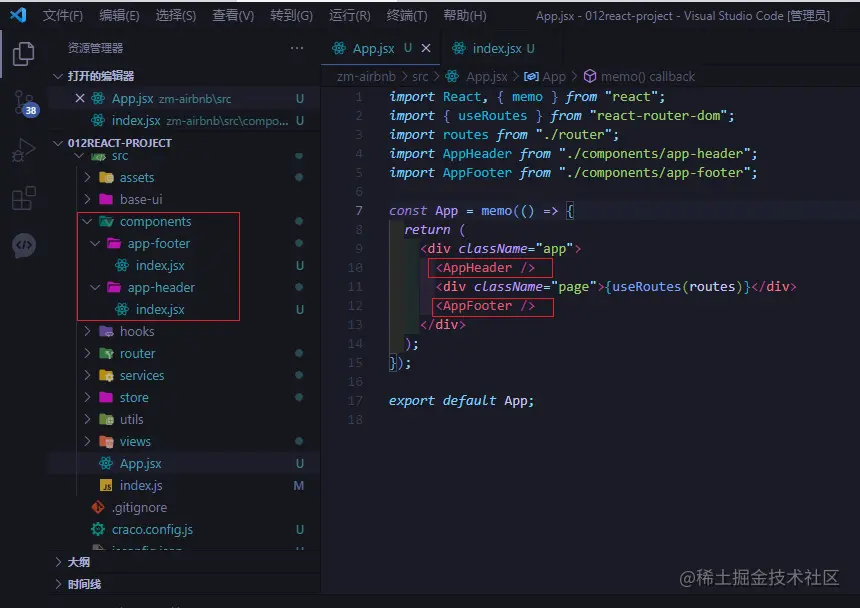
Task: Collapse the app-header folder chevron
Action: pyautogui.click(x=95, y=287)
